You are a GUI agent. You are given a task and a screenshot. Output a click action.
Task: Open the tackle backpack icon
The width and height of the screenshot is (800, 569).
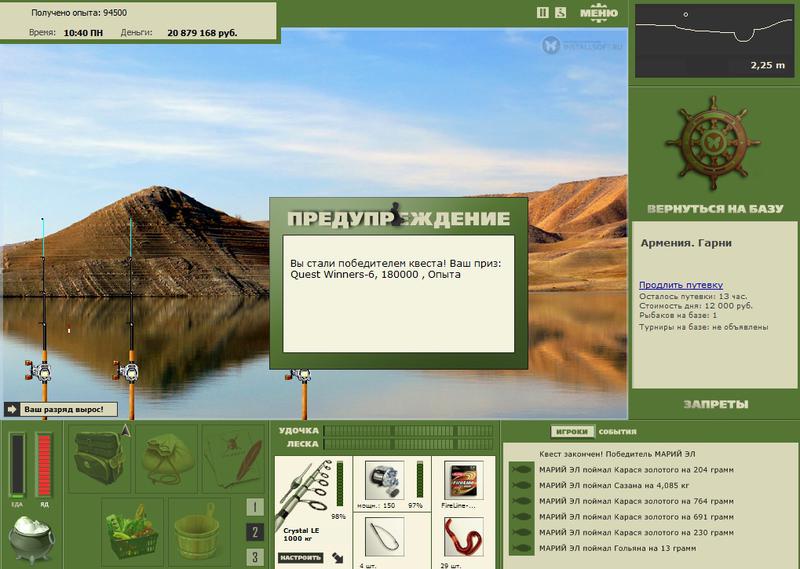click(x=99, y=458)
